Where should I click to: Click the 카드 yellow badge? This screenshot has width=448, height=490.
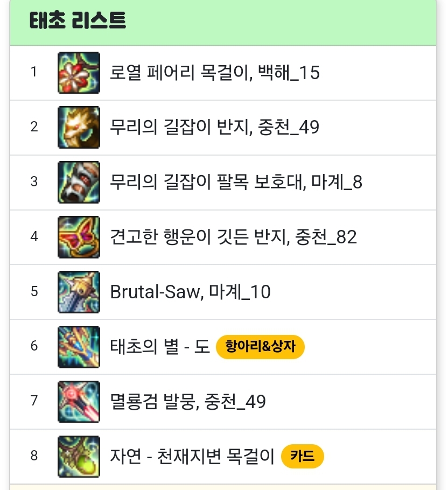pos(303,456)
